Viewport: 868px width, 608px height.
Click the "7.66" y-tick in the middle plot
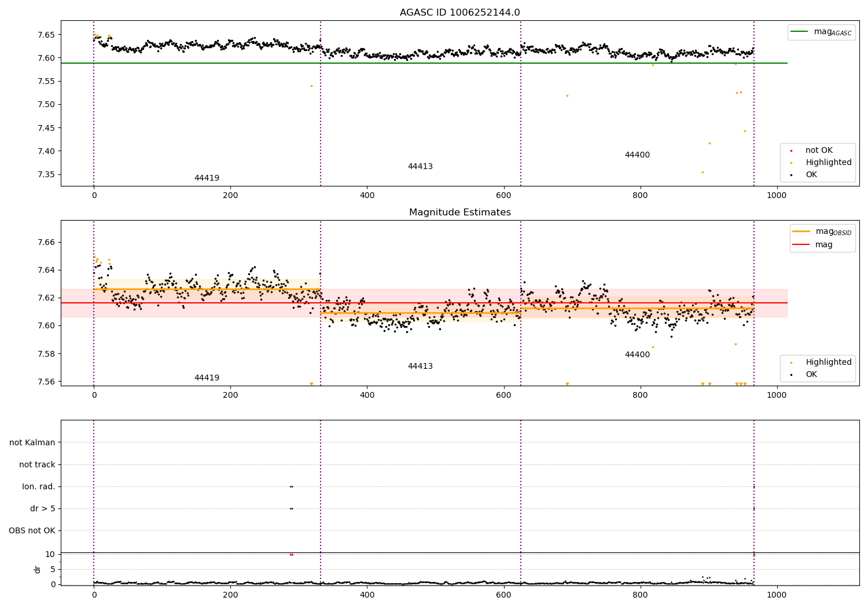(46, 243)
